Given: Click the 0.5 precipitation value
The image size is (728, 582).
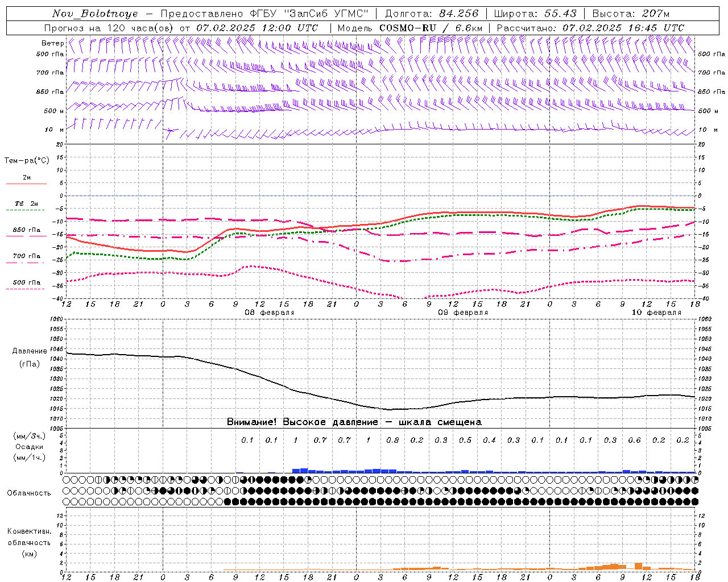Looking at the screenshot, I should click(465, 440).
